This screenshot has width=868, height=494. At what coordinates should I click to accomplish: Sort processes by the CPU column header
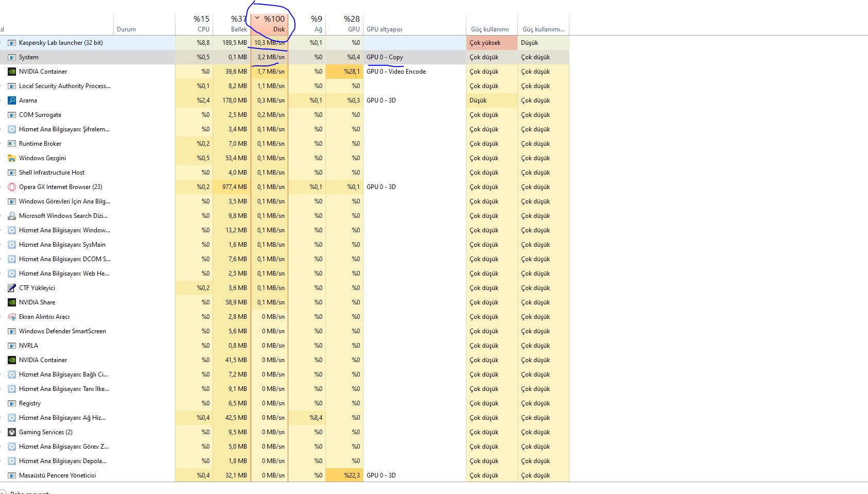(x=194, y=24)
